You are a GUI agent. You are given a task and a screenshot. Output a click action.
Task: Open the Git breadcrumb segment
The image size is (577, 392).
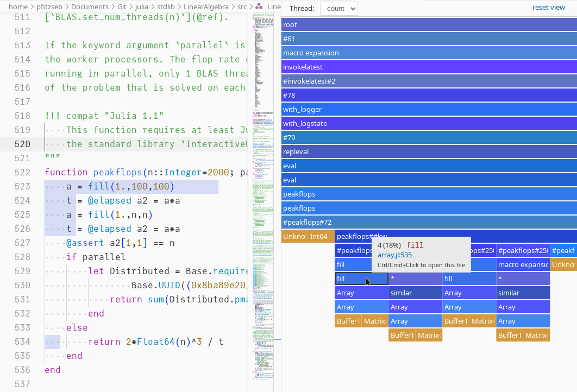point(122,7)
